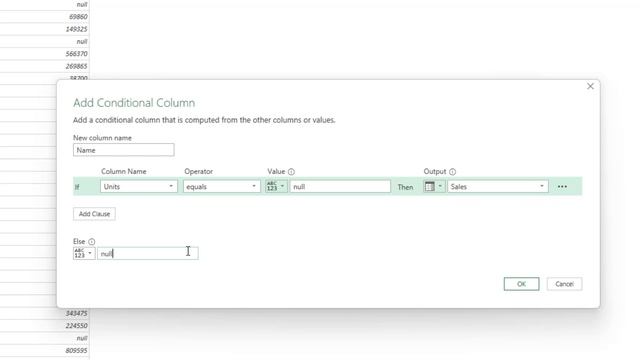Viewport: 640px width, 360px height.
Task: Click the Add Clause button
Action: [x=94, y=214]
